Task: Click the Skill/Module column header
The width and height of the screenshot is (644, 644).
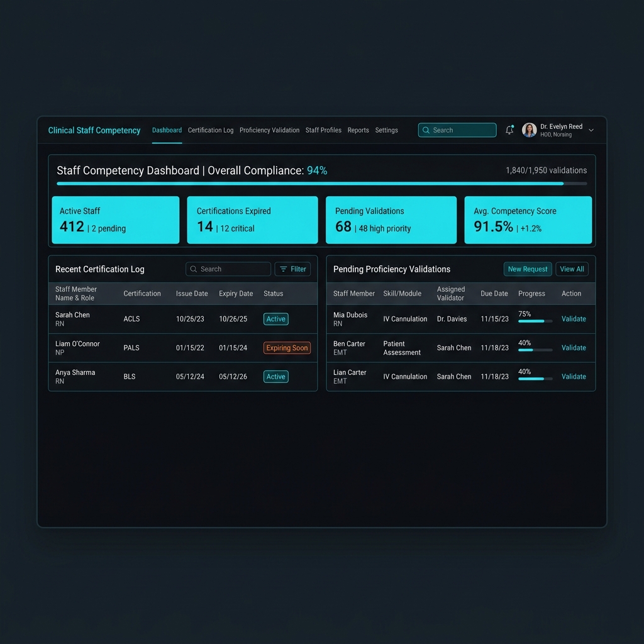Action: (x=402, y=293)
